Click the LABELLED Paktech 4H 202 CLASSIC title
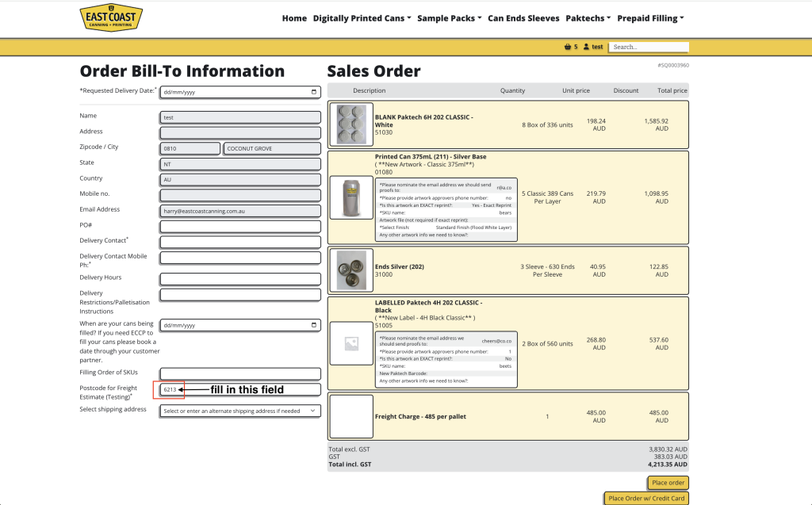 428,306
